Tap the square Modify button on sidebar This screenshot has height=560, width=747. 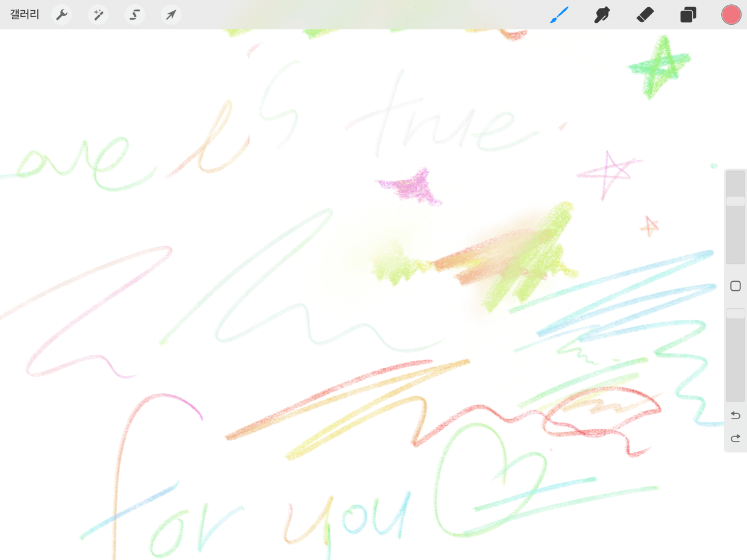coord(735,286)
